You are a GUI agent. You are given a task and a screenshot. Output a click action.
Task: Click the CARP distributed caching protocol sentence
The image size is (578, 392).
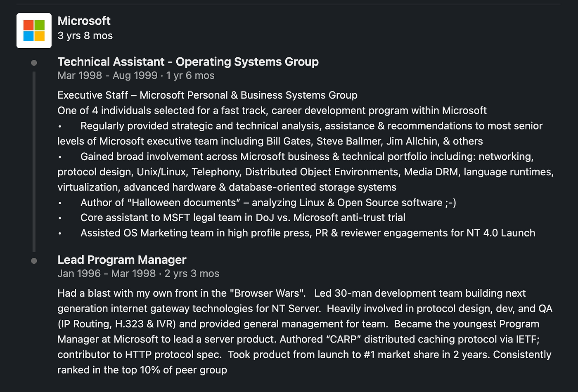click(x=410, y=339)
